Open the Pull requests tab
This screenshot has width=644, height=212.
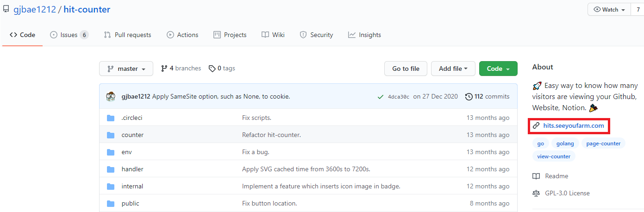coord(128,35)
